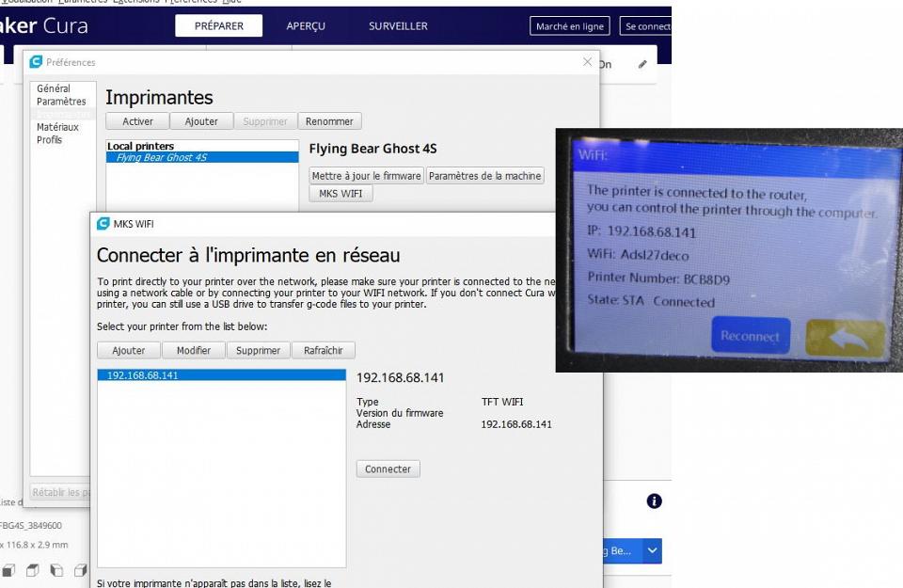
Task: Switch to right side view cube icon
Action: pyautogui.click(x=81, y=570)
